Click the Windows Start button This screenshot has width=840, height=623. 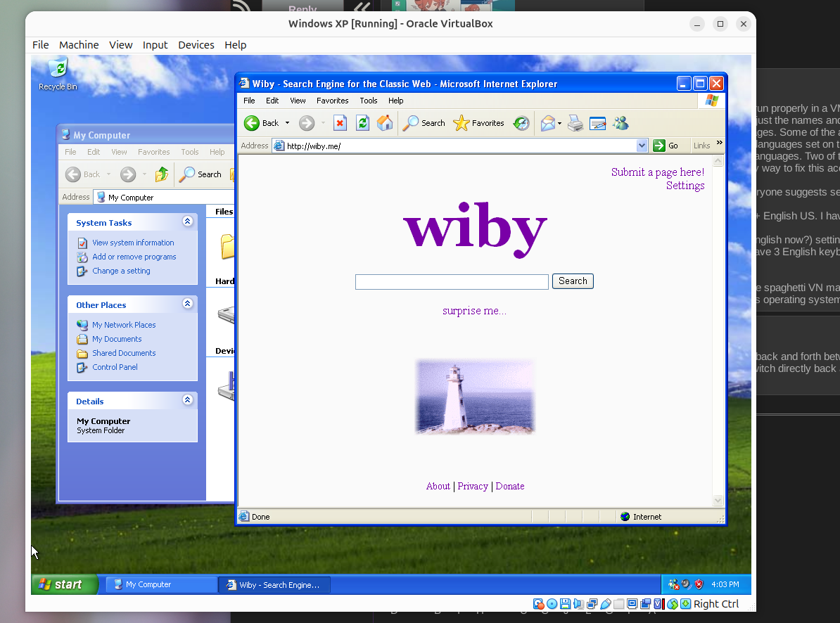(65, 584)
